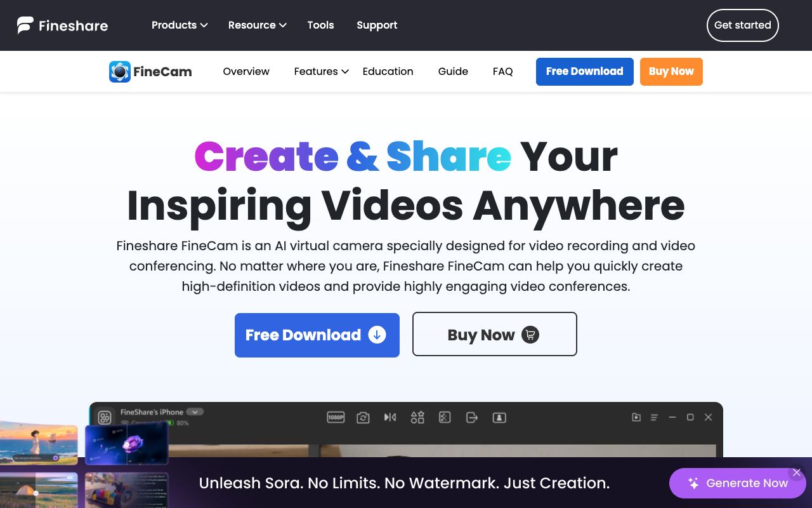Click the shapes and effects icon in the app toolbar
Screen dimensions: 812x508
click(417, 417)
